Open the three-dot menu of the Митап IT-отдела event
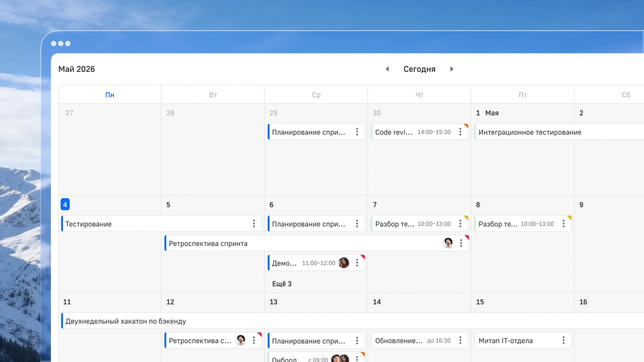This screenshot has height=362, width=644. click(x=563, y=340)
